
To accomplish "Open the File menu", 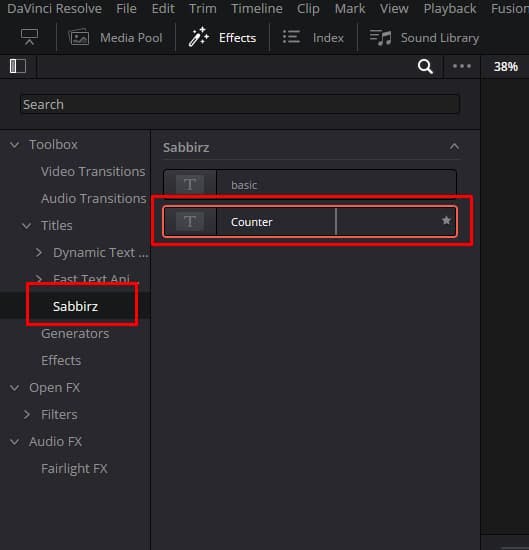I will tap(126, 8).
